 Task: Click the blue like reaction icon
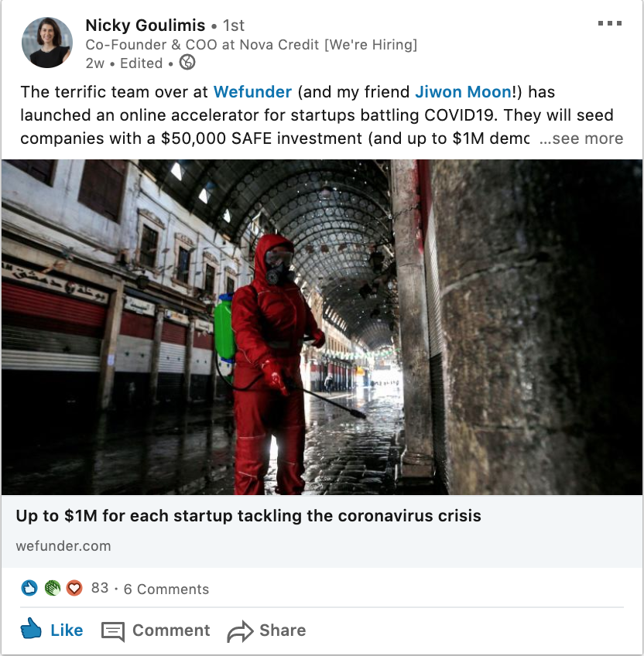click(x=29, y=588)
